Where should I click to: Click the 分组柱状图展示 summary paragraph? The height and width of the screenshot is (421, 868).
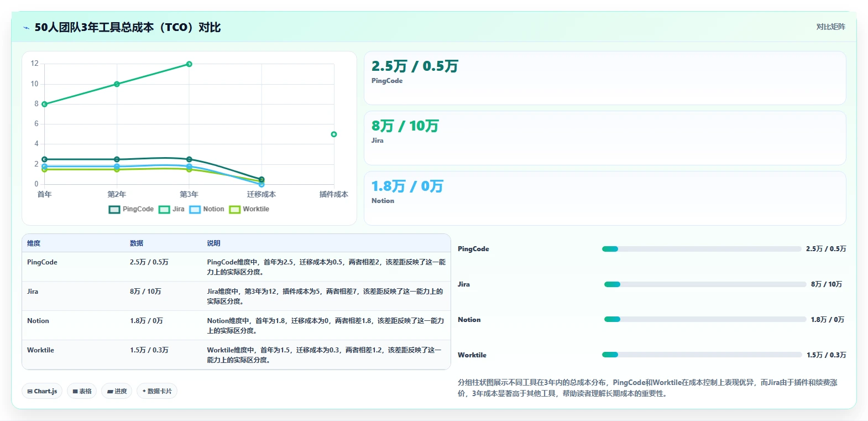[647, 388]
